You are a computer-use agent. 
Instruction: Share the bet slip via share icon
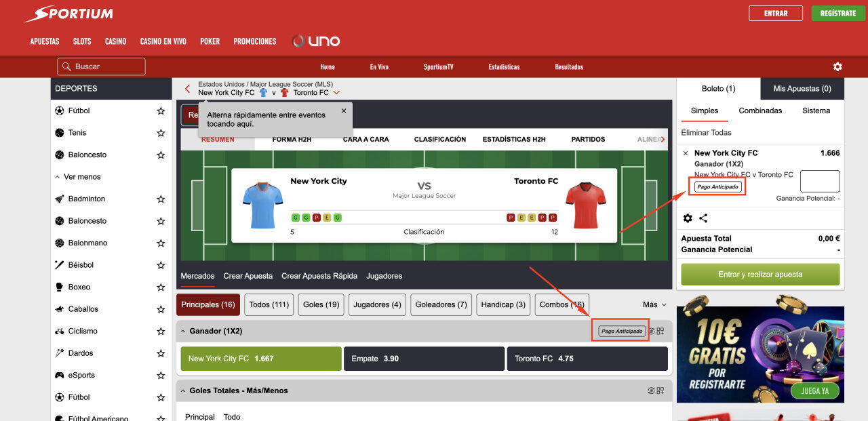point(703,218)
